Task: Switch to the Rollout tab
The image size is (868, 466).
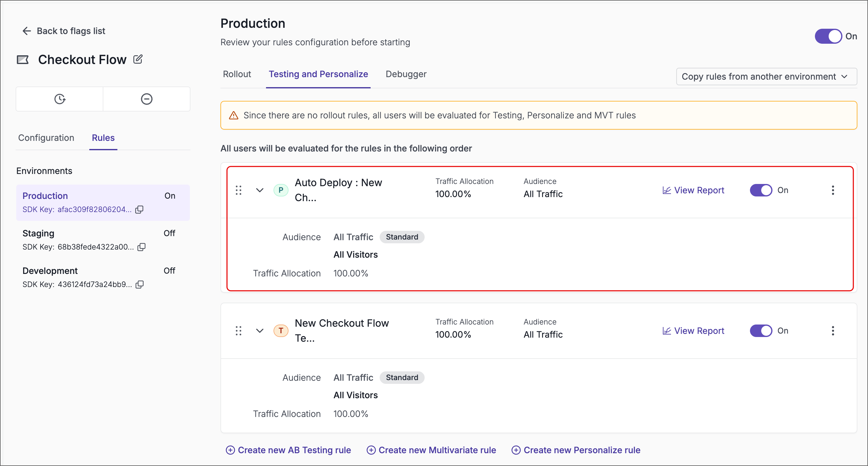Action: [237, 74]
